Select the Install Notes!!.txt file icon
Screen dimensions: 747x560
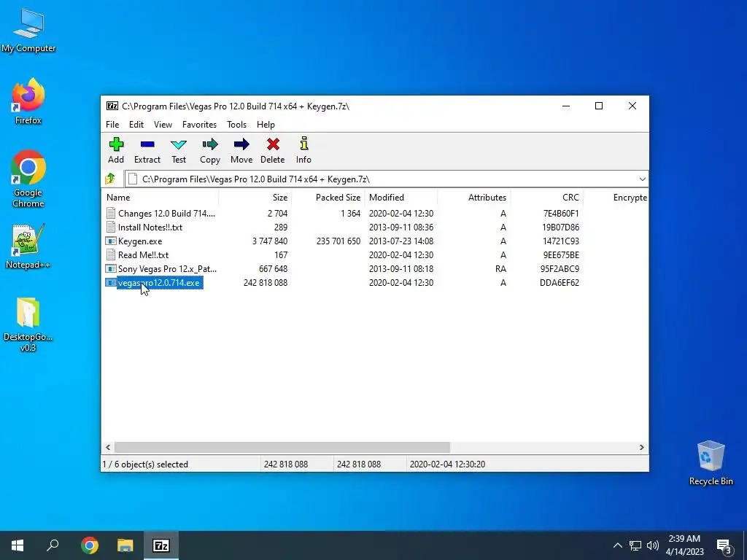(x=111, y=227)
